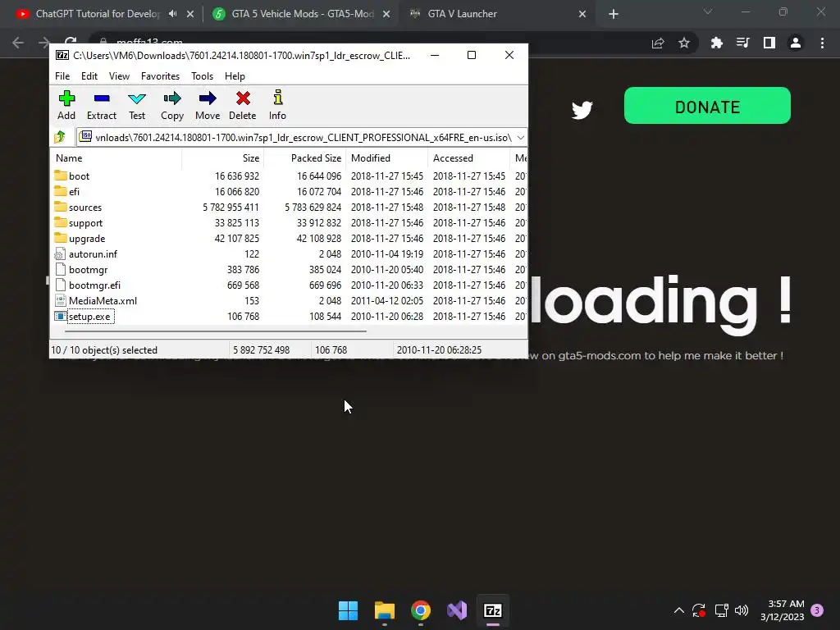Select the support folder
The width and height of the screenshot is (840, 630).
click(x=85, y=223)
